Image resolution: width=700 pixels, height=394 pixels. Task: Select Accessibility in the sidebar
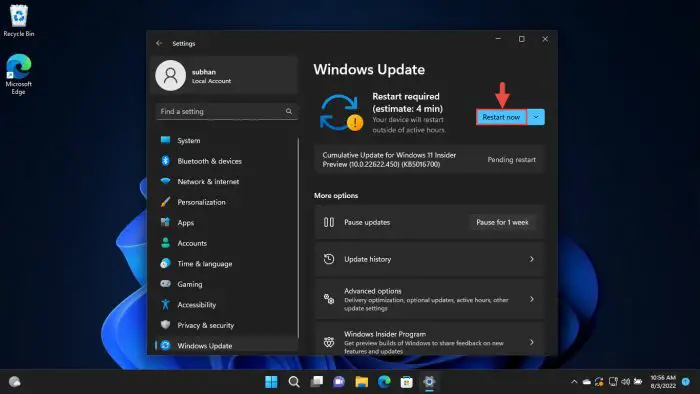click(x=227, y=304)
